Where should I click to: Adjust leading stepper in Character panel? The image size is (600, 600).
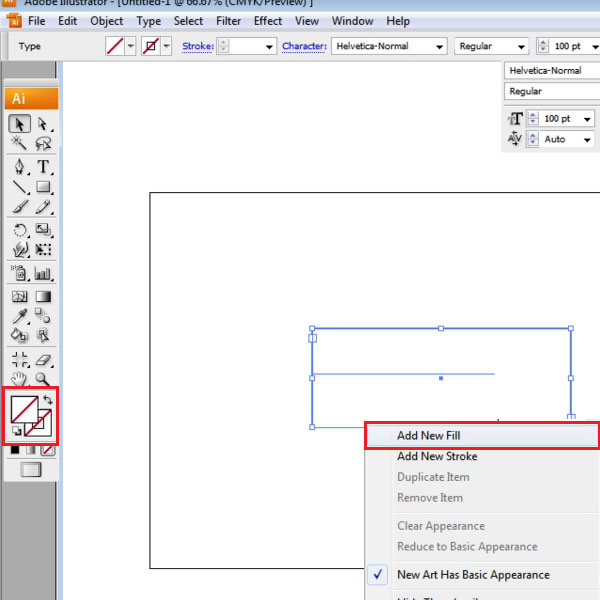(x=533, y=139)
